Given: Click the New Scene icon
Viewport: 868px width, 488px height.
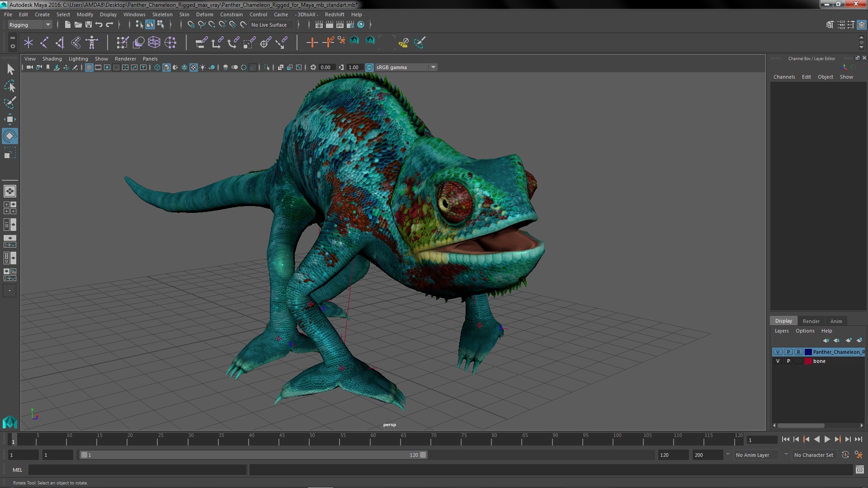Looking at the screenshot, I should (x=67, y=24).
